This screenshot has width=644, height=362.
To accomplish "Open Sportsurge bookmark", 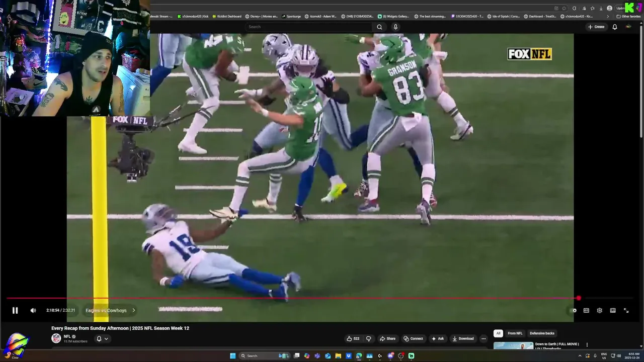I will coord(291,16).
